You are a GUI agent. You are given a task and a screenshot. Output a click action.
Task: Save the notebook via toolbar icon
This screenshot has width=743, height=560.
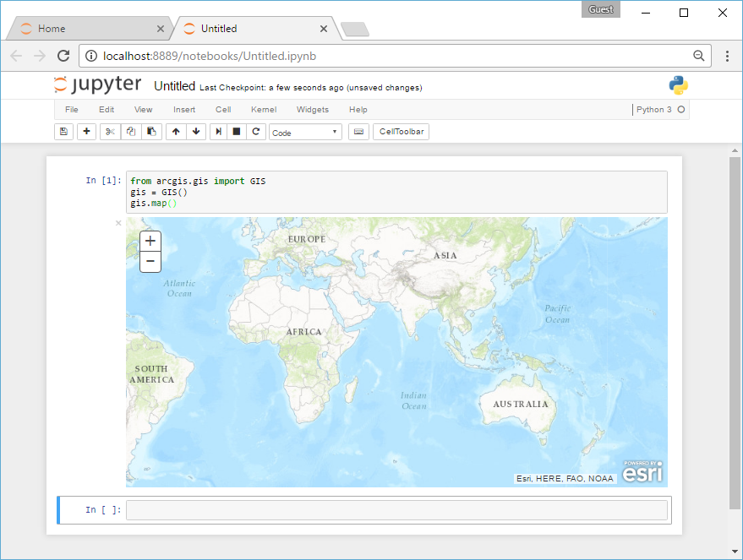[x=63, y=132]
